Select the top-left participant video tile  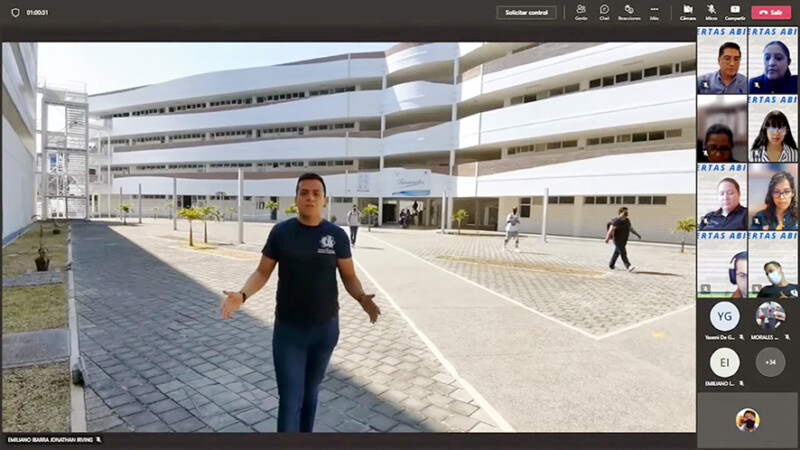(x=722, y=66)
